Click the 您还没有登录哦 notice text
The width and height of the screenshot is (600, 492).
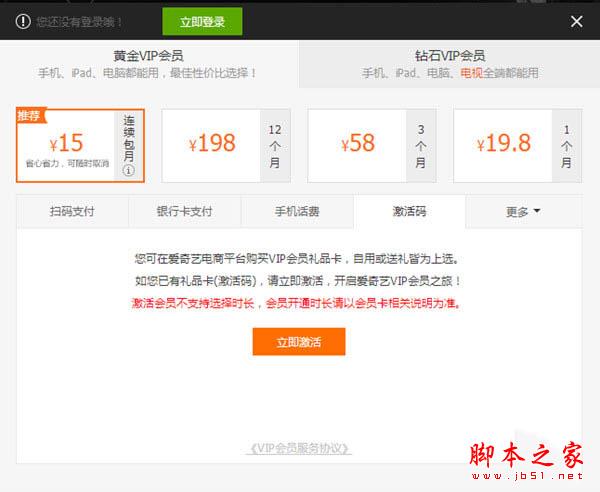(79, 22)
